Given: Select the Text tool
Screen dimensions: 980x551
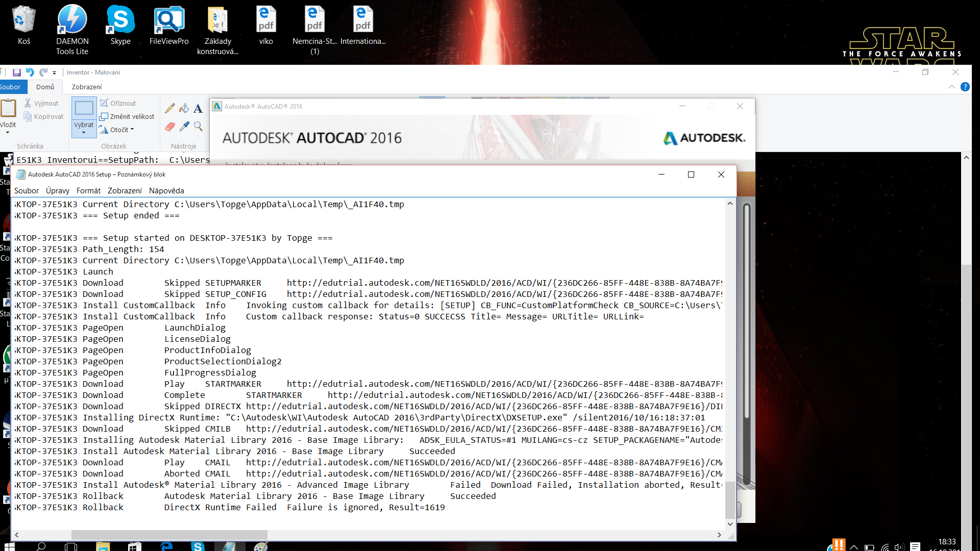Looking at the screenshot, I should [x=198, y=108].
